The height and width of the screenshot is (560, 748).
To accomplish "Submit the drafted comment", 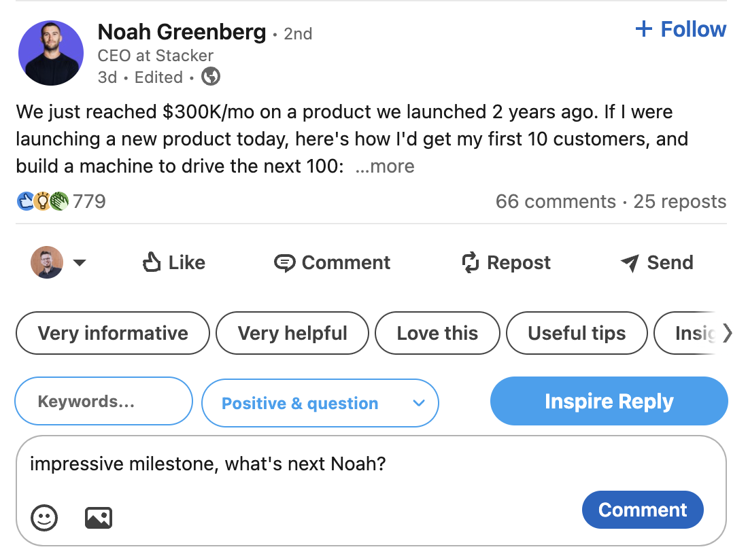I will 642,509.
